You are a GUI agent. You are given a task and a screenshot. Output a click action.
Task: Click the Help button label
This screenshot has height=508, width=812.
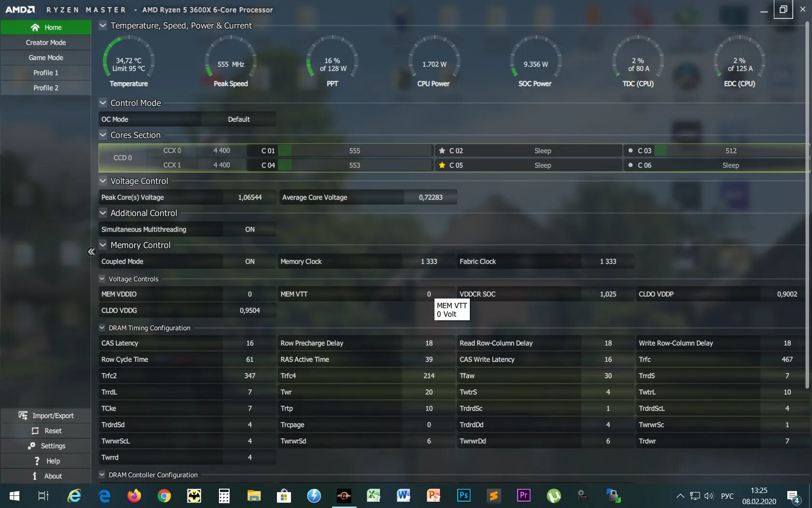(53, 461)
